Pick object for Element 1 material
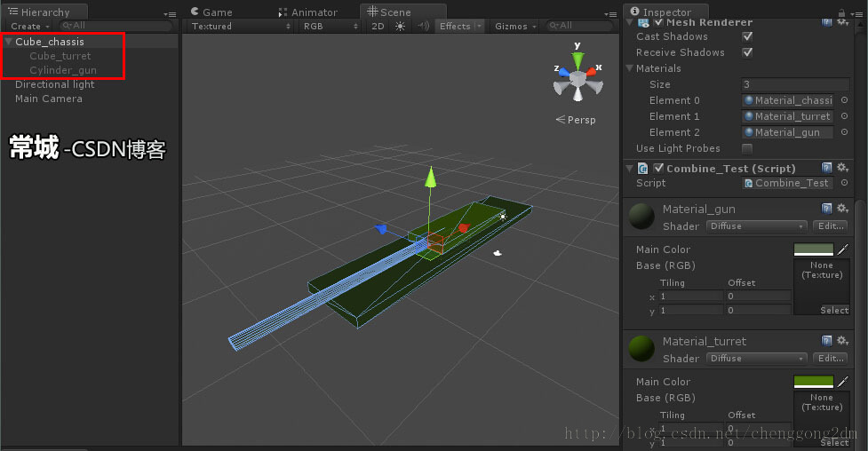The height and width of the screenshot is (451, 868). tap(844, 116)
